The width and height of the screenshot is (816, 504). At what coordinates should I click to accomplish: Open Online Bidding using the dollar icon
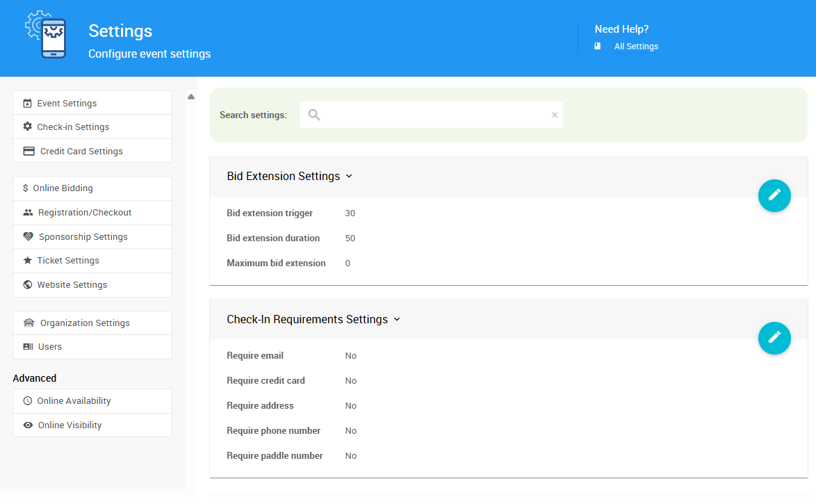26,188
